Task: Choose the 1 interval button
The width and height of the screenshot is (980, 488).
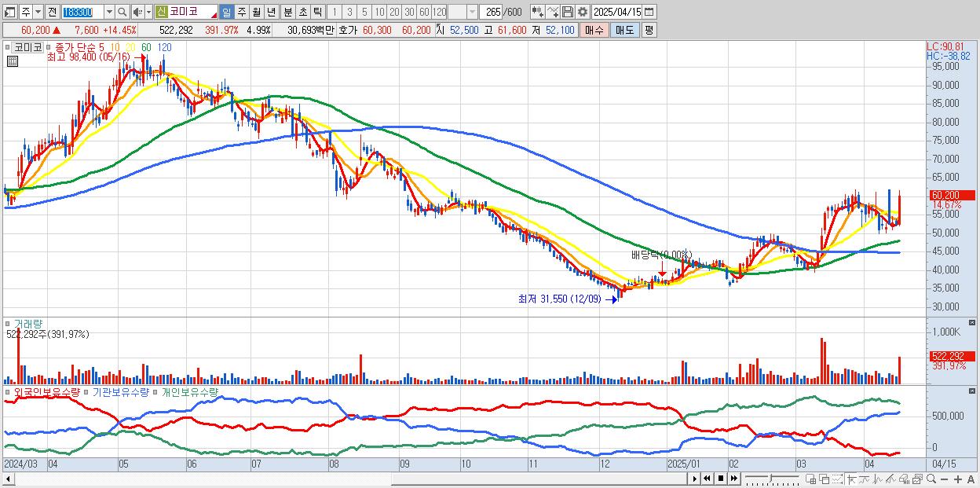Action: [335, 12]
